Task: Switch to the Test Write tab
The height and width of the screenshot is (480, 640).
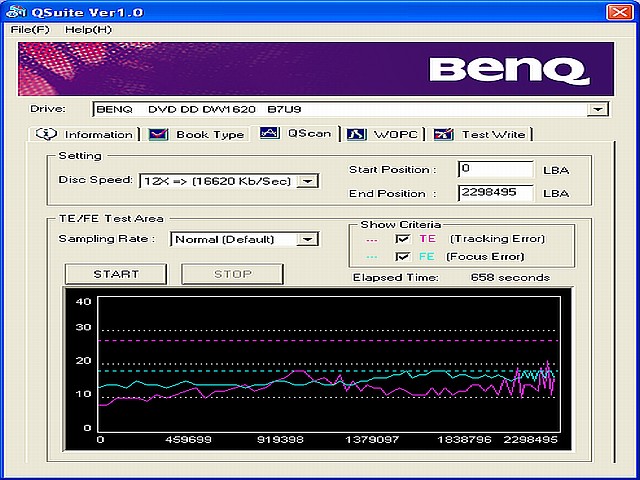Action: click(x=482, y=134)
